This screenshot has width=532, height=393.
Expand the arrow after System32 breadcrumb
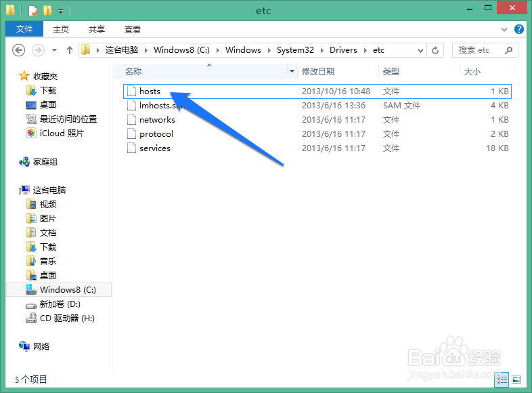pyautogui.click(x=322, y=50)
